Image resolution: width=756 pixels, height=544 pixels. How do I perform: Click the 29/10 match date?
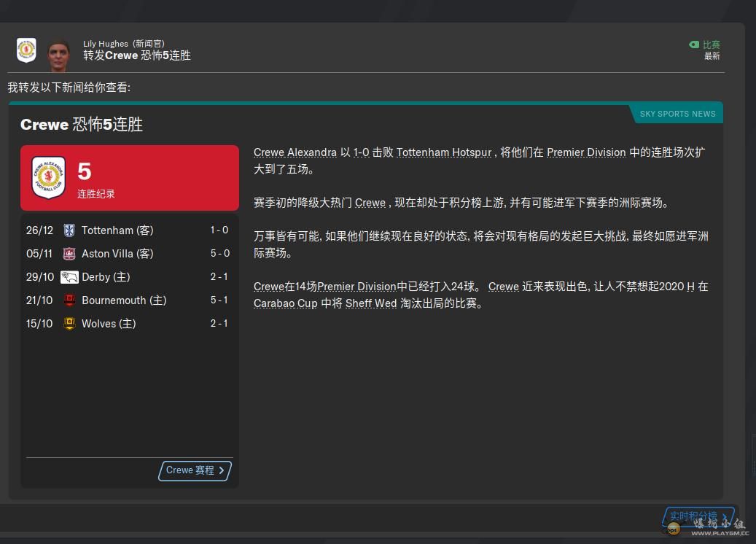tap(40, 277)
